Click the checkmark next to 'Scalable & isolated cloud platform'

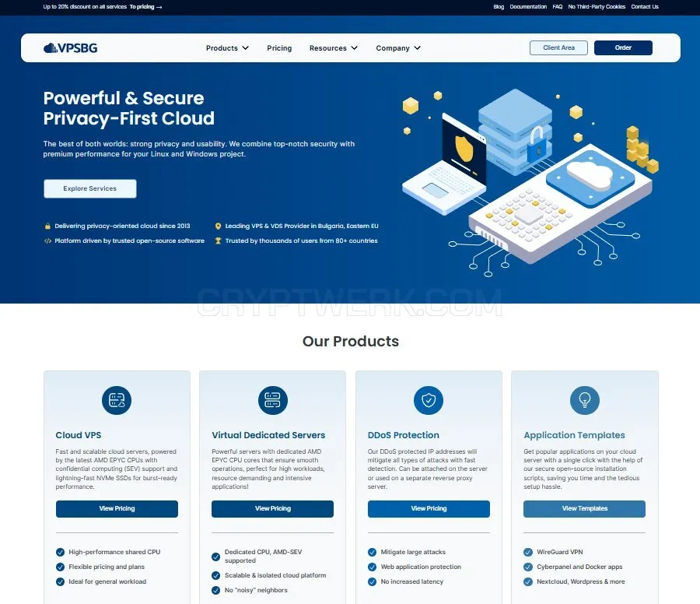pos(216,575)
